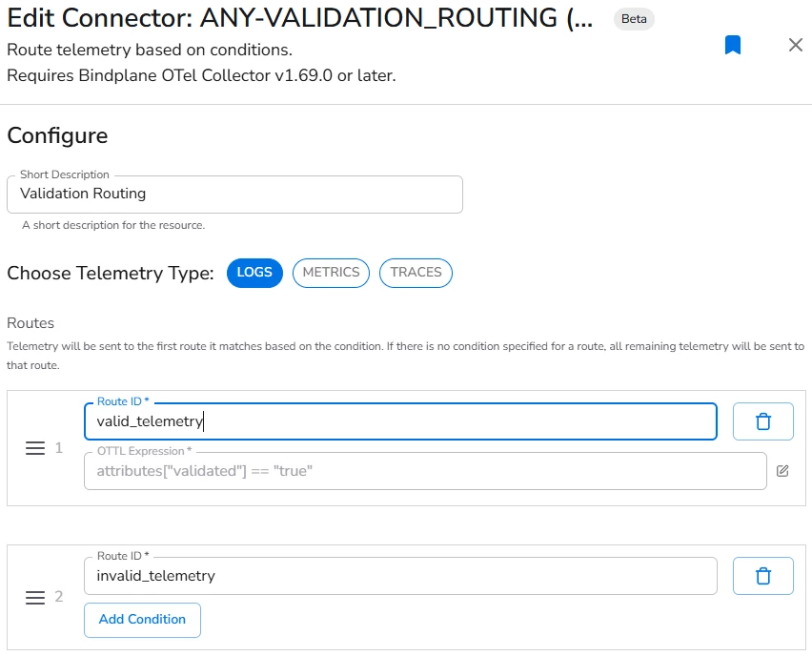Delete the valid_telemetry route via trash icon
The height and width of the screenshot is (656, 812).
coord(762,420)
